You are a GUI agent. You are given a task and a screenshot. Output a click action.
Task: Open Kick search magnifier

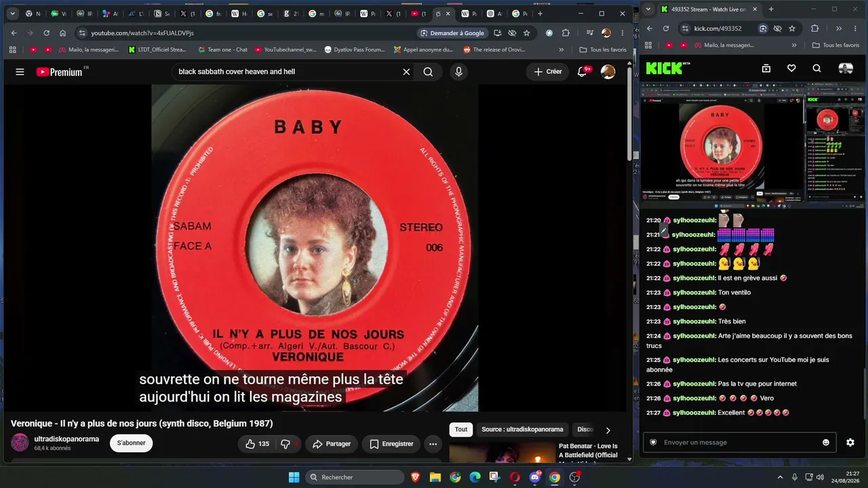(x=817, y=68)
